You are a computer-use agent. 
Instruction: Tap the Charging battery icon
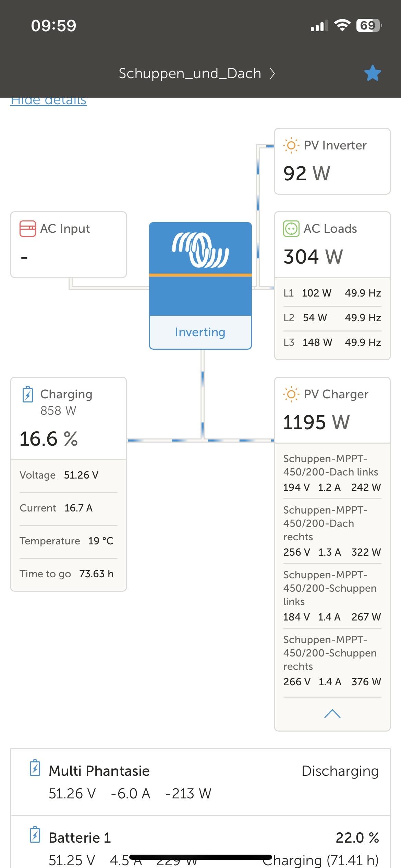[28, 394]
